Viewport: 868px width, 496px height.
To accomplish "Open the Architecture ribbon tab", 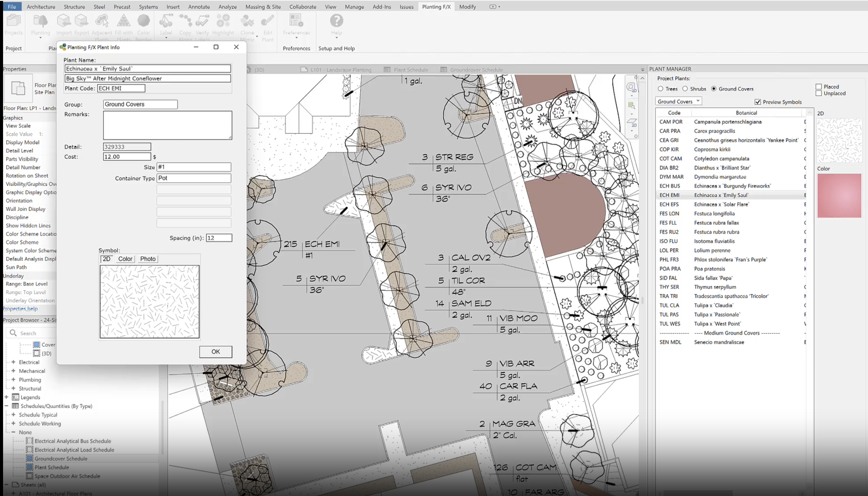I will 41,6.
